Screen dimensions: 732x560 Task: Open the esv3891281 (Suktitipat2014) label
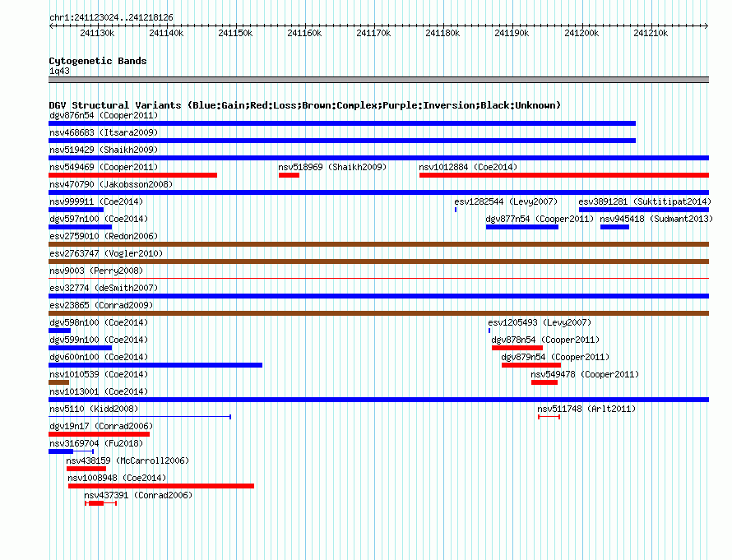point(645,201)
